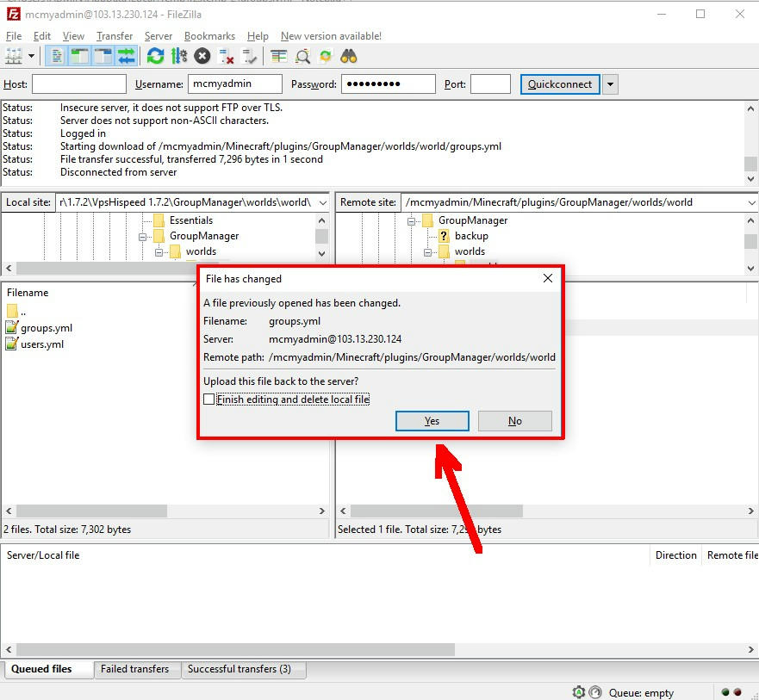
Task: Focus the Port input field
Action: (490, 84)
